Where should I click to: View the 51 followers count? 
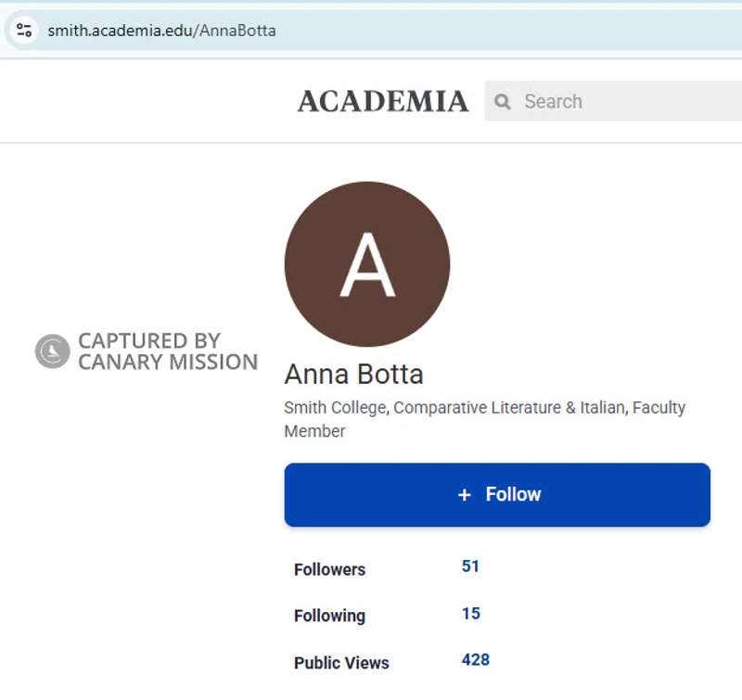pyautogui.click(x=470, y=566)
